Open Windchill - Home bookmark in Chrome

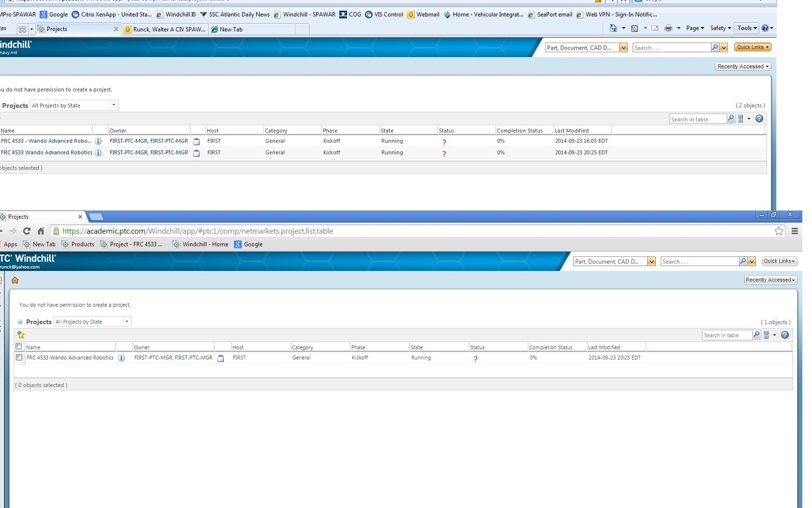coord(201,244)
